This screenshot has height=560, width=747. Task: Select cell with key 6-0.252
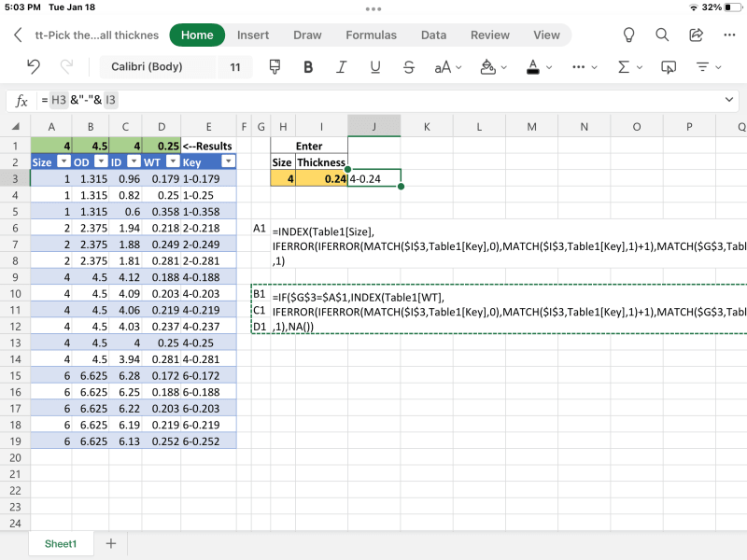208,441
